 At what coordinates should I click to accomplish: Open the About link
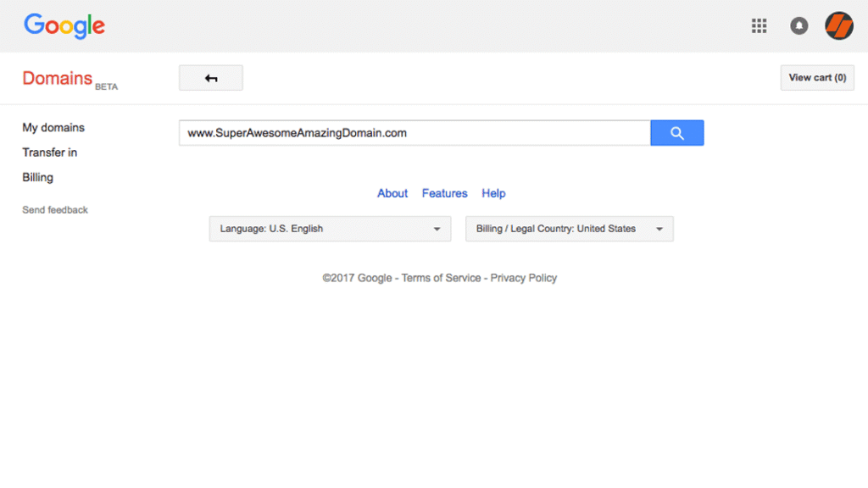tap(392, 194)
